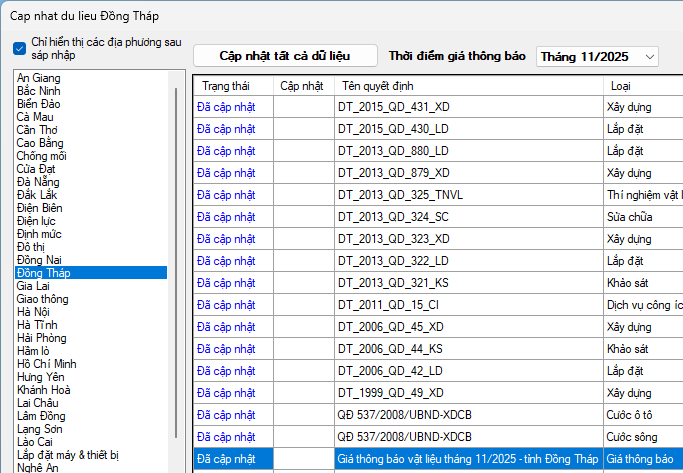Pick Cần Thơ from the province list

pos(38,130)
